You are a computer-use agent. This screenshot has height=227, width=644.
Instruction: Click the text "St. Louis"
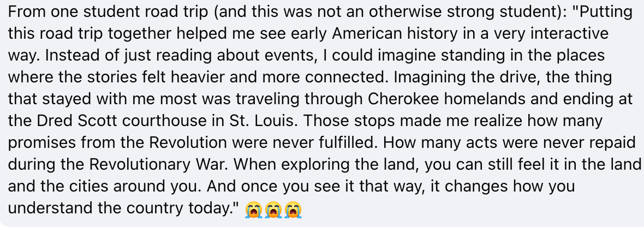[x=199, y=120]
